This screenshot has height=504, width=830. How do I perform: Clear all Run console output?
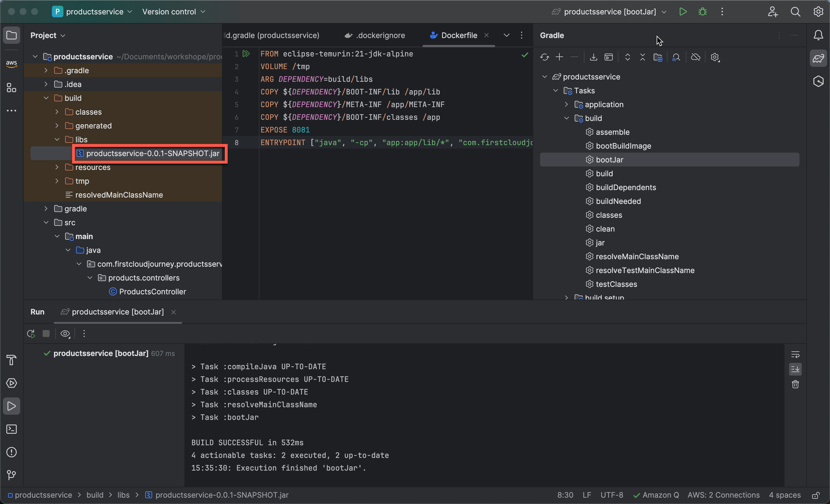(x=795, y=384)
